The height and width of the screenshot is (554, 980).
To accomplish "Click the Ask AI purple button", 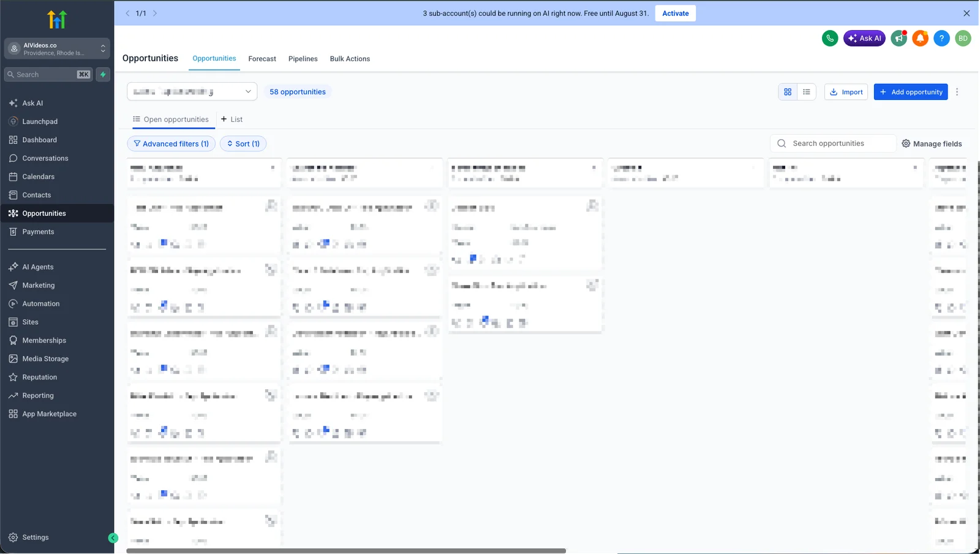I will (864, 38).
